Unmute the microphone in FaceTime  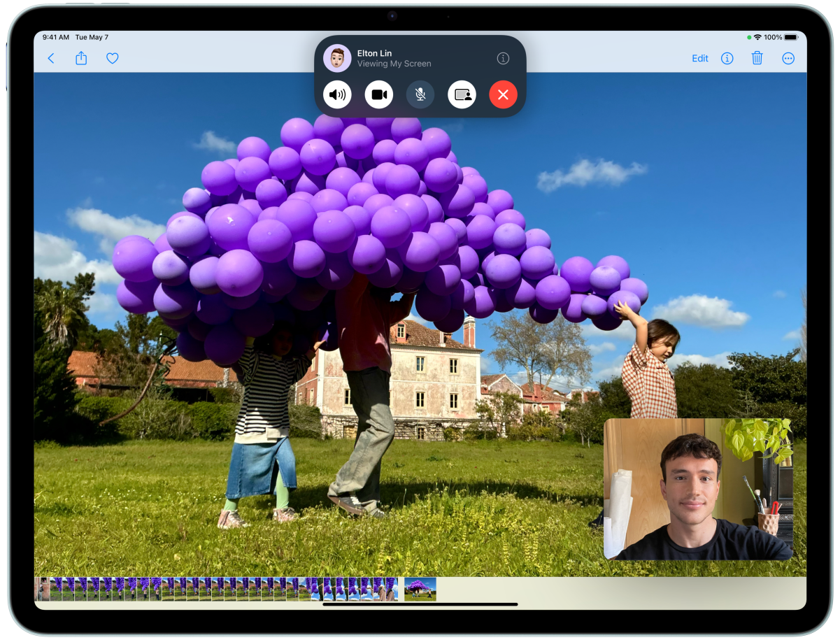(x=420, y=94)
